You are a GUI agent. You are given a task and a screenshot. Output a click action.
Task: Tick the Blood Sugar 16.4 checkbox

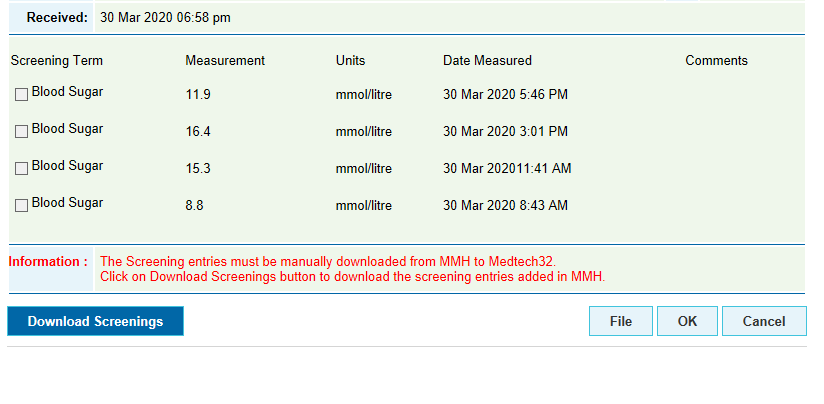[21, 132]
